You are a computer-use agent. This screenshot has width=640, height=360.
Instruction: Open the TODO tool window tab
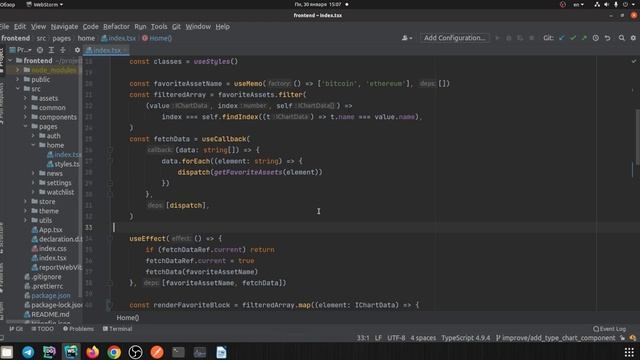click(x=42, y=329)
